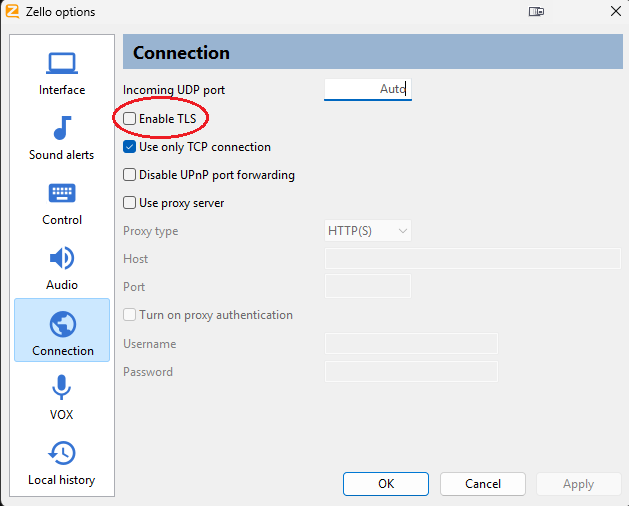The image size is (629, 506).
Task: Confirm settings with OK button
Action: tap(386, 484)
